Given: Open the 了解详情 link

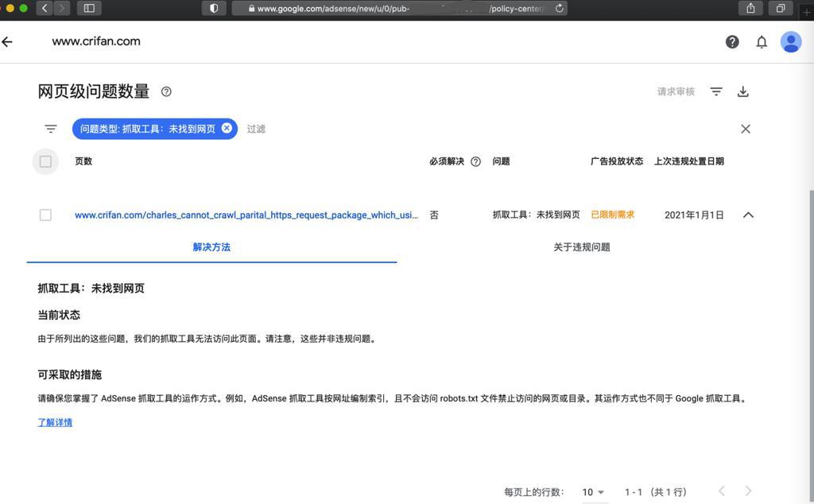Looking at the screenshot, I should (x=55, y=422).
